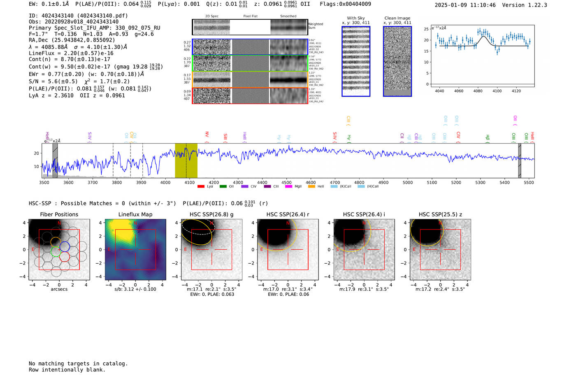Click the 'EW: 0.1±0.1Å' header value
Screen dimensions: 576x392
(49, 4)
